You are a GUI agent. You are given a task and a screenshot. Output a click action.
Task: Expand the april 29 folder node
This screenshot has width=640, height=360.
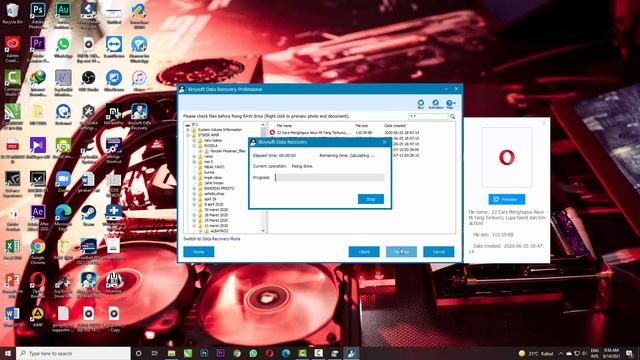click(x=194, y=199)
